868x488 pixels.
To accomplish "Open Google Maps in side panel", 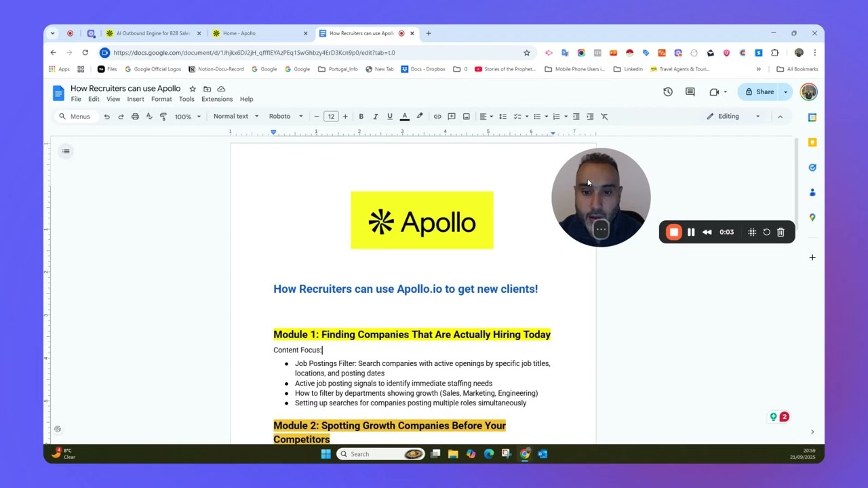I will pos(812,218).
